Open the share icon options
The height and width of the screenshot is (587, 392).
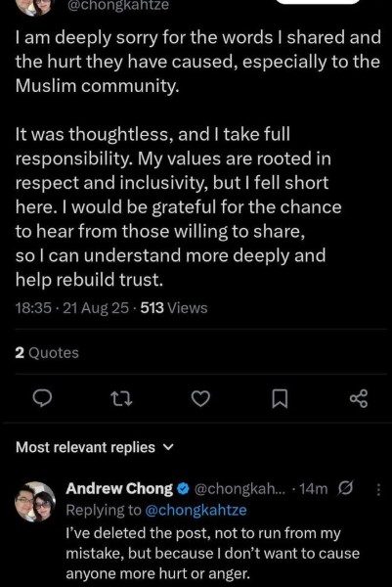359,399
